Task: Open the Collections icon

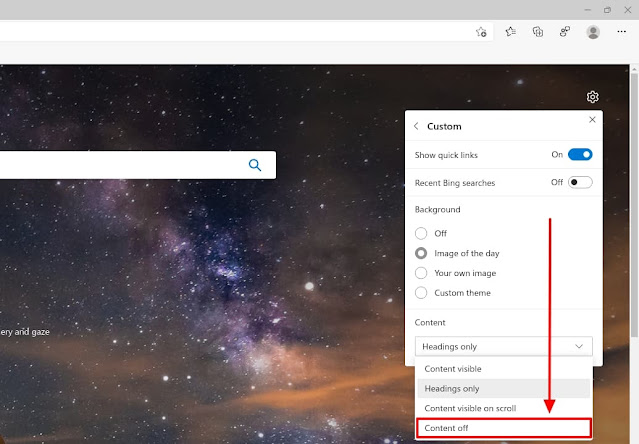Action: pyautogui.click(x=538, y=31)
